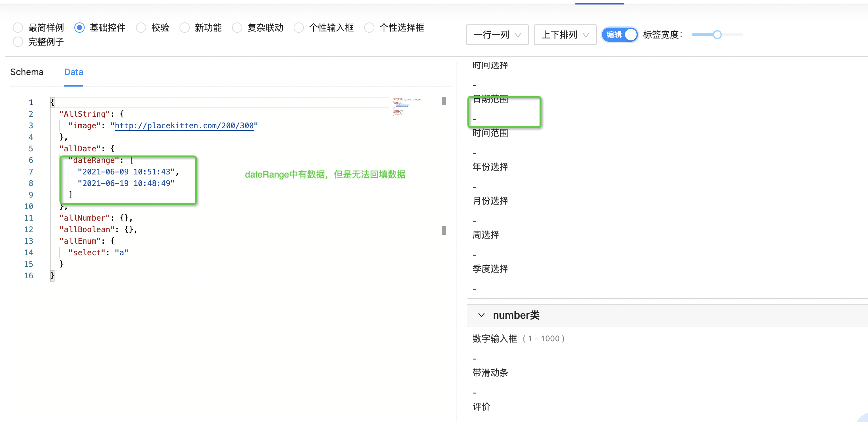The image size is (868, 422).
Task: Select the 完整例子 radio option
Action: [x=18, y=41]
